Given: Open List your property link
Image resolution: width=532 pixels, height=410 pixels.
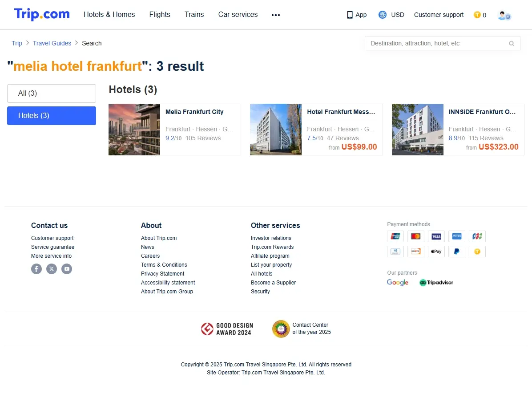Looking at the screenshot, I should click(271, 264).
